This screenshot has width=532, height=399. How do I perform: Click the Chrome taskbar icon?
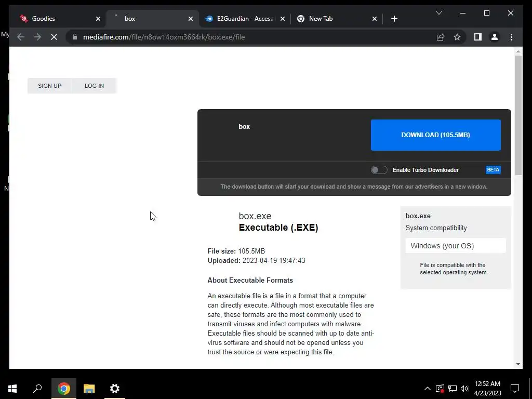click(64, 389)
